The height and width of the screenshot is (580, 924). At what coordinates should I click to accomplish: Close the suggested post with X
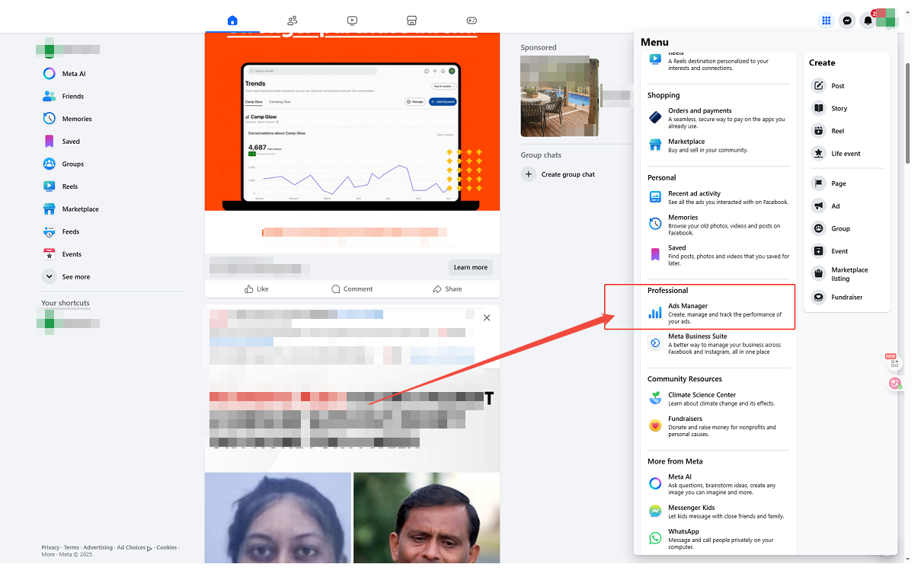point(487,317)
